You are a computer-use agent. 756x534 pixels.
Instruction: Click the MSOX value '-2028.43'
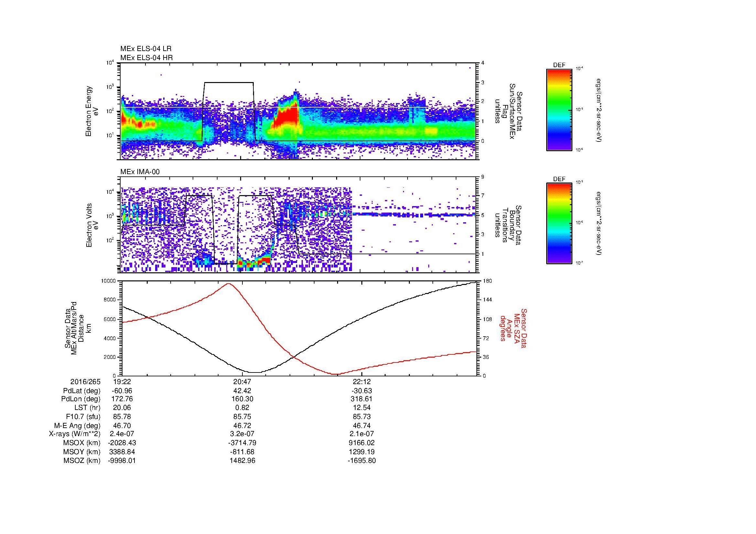(122, 443)
